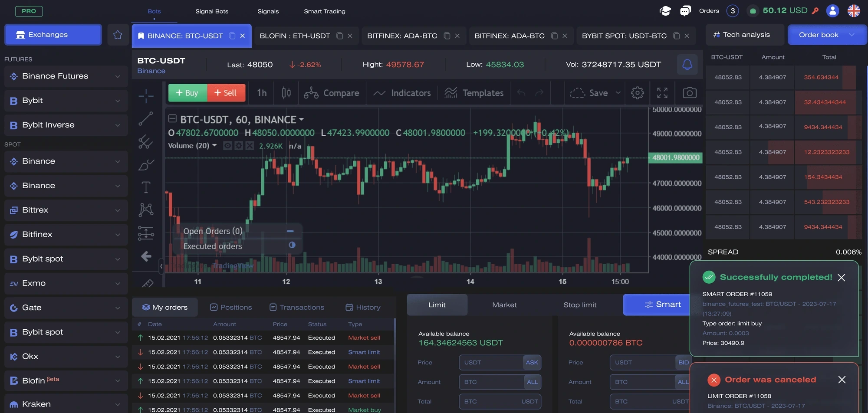Change the candlestick chart style
868x413 pixels.
(286, 93)
